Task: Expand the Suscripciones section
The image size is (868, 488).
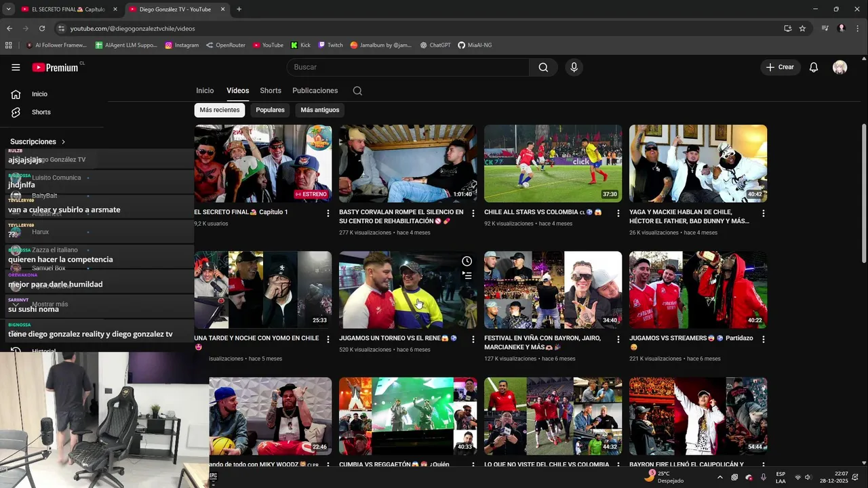Action: [38, 142]
